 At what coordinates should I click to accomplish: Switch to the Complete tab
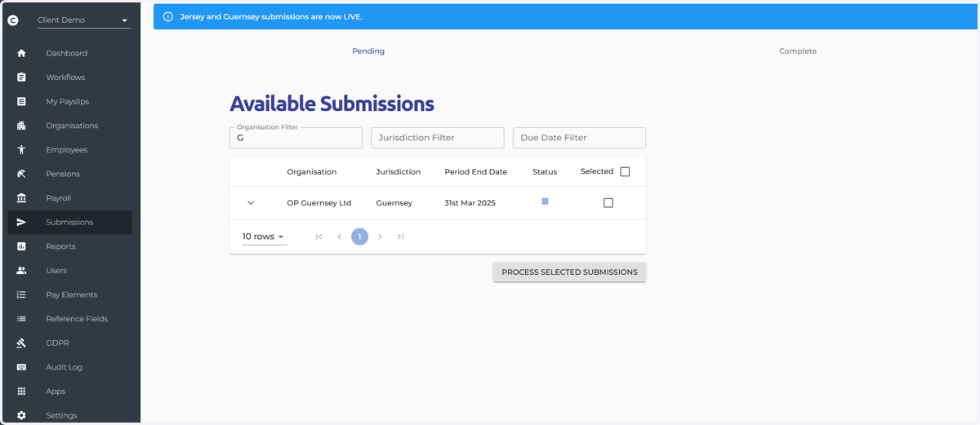tap(798, 51)
